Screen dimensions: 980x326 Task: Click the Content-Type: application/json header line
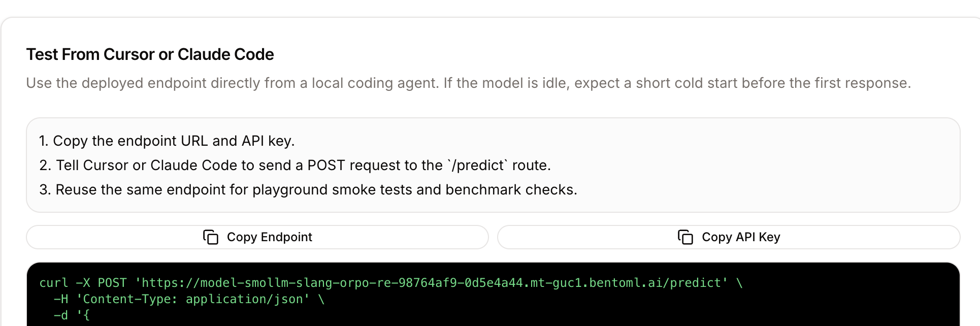click(193, 299)
